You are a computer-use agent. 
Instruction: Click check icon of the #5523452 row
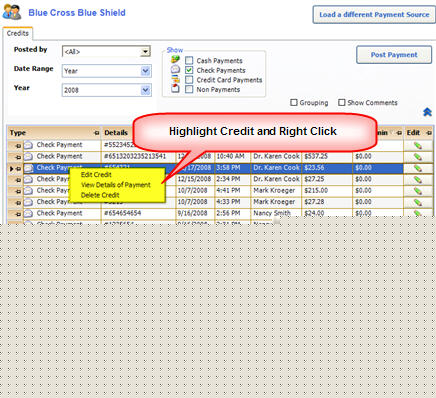[x=29, y=145]
